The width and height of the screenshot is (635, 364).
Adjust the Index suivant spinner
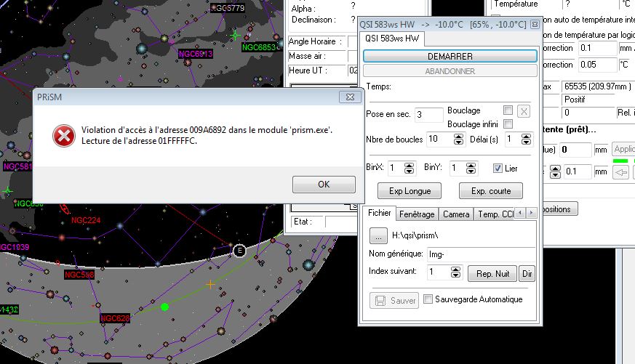click(456, 272)
